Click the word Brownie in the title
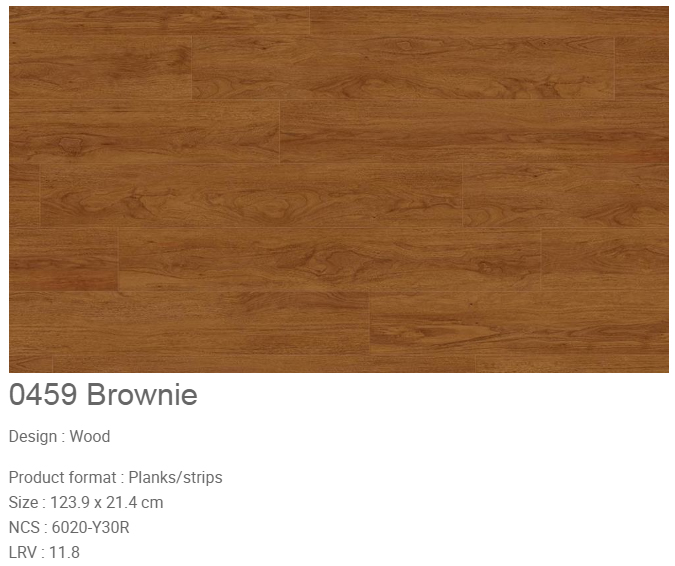The image size is (675, 566). pyautogui.click(x=142, y=394)
